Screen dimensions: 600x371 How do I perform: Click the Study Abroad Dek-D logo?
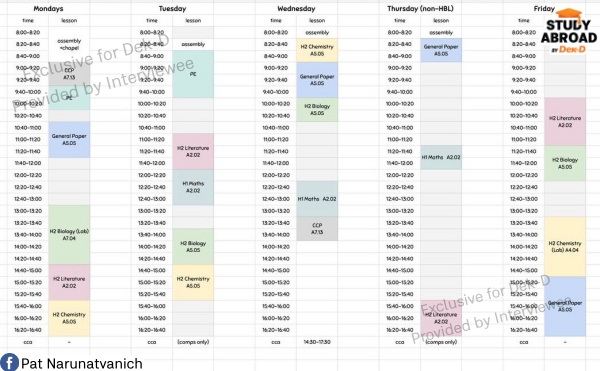coord(569,31)
